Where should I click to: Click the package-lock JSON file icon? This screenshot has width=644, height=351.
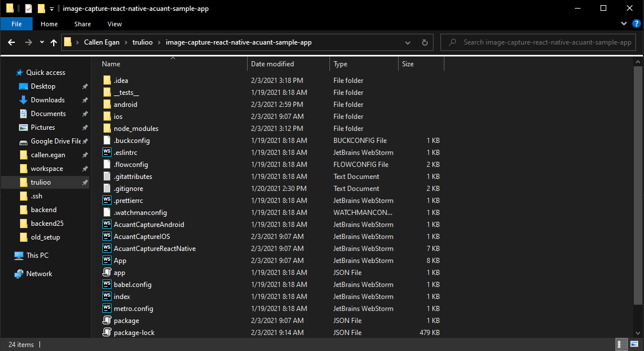(106, 333)
